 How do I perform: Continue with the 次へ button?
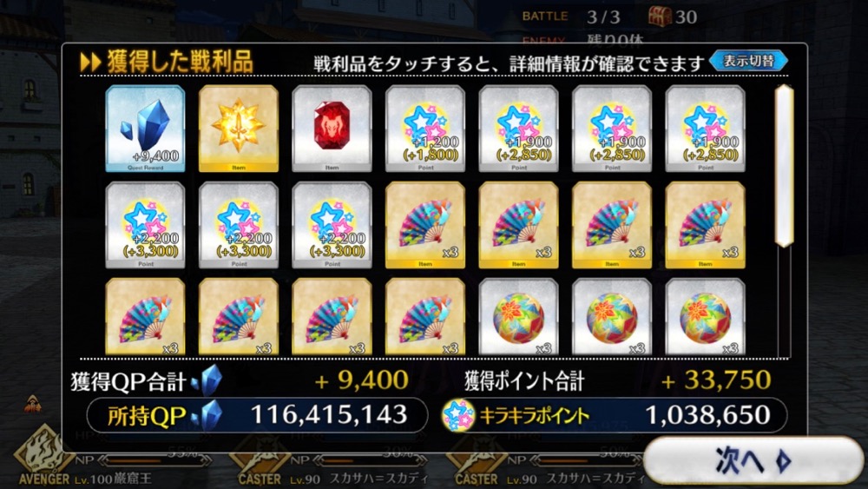[x=753, y=460]
